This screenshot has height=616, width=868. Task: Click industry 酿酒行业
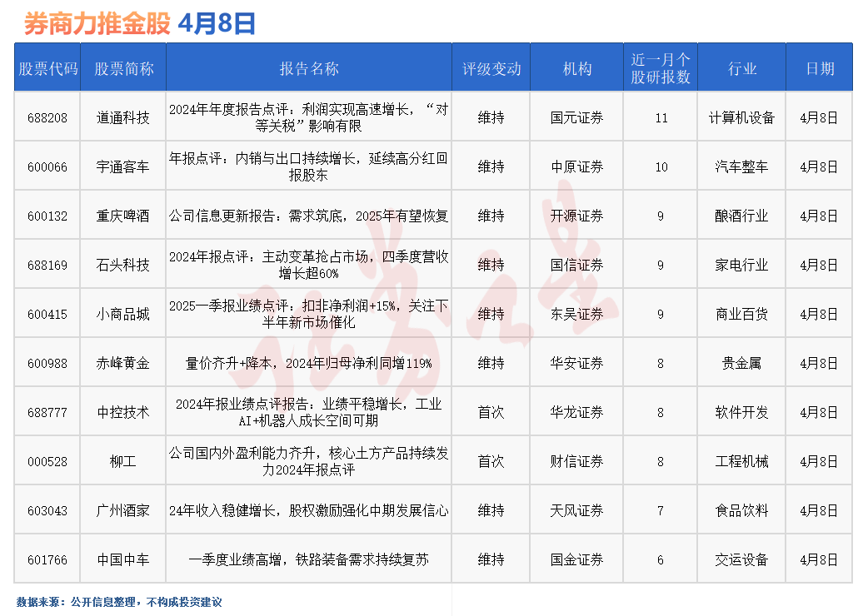pyautogui.click(x=741, y=216)
